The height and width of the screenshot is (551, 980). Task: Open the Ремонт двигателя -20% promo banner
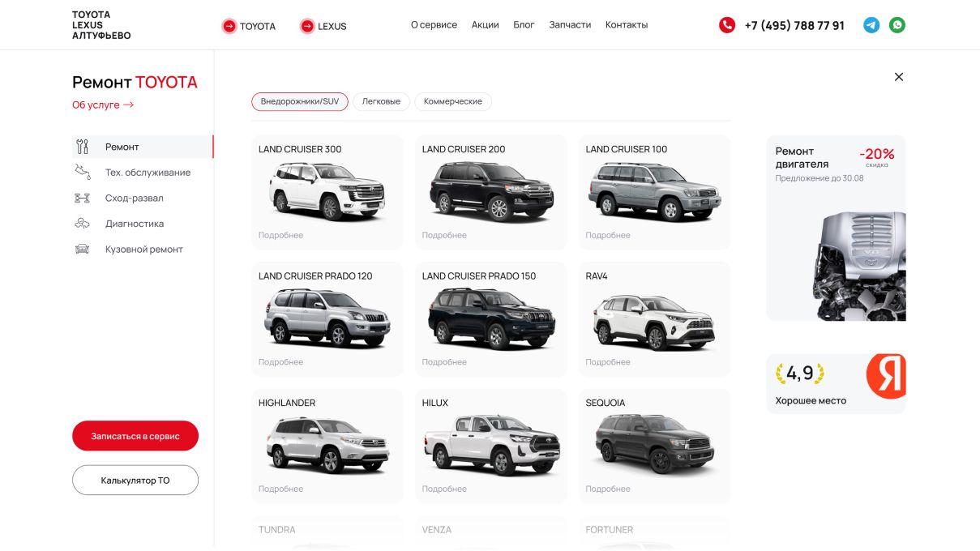tap(836, 227)
